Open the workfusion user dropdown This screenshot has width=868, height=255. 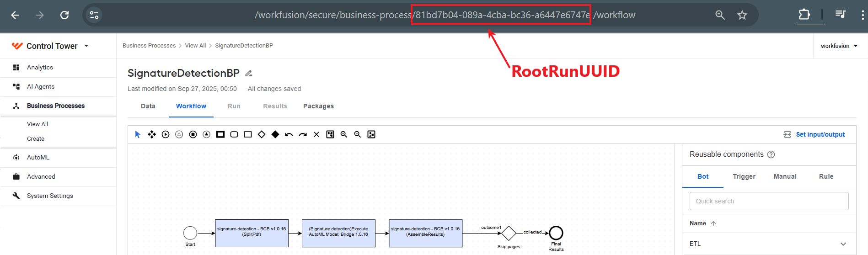tap(839, 46)
